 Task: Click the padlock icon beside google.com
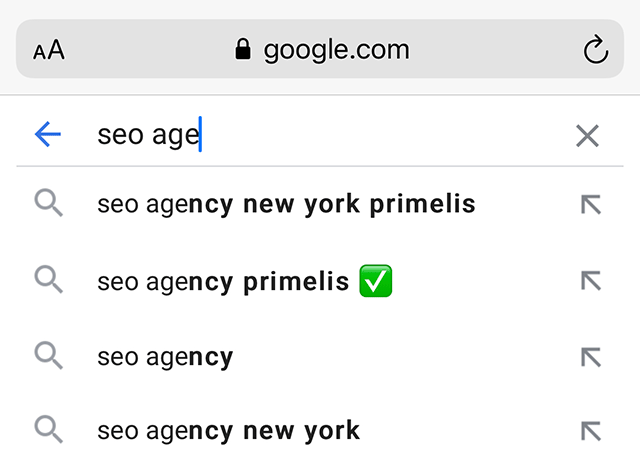pyautogui.click(x=243, y=50)
